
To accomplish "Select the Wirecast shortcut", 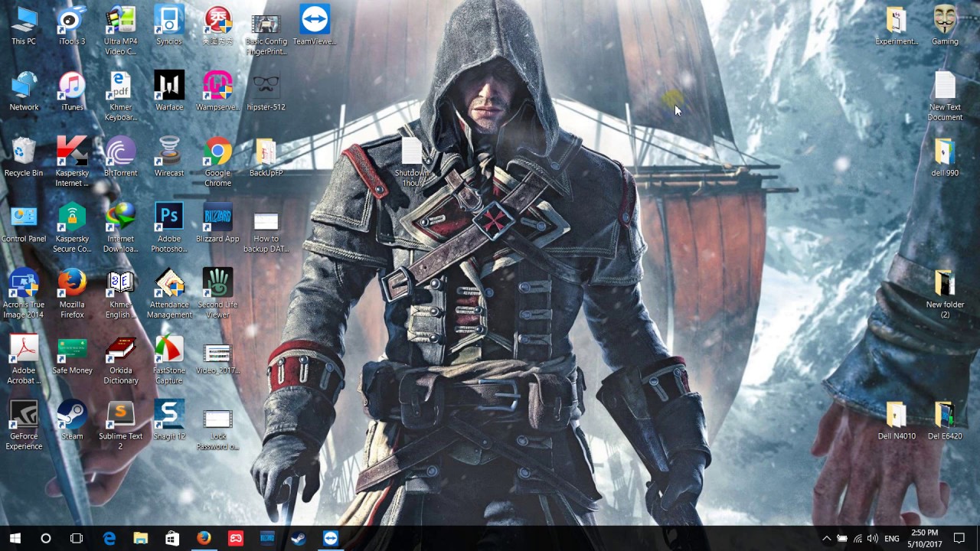I will click(169, 157).
